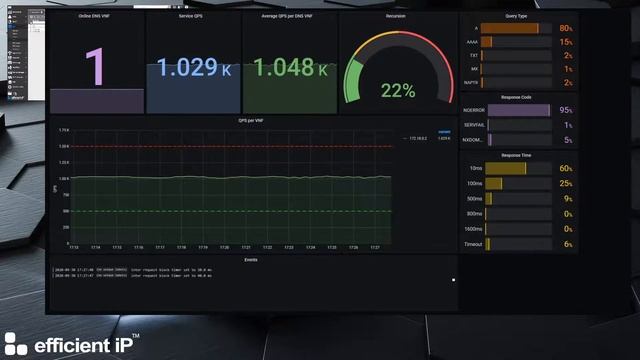Open Average QPS per DNS VNF title menu
Viewport: 640px width, 360px height.
pos(287,16)
